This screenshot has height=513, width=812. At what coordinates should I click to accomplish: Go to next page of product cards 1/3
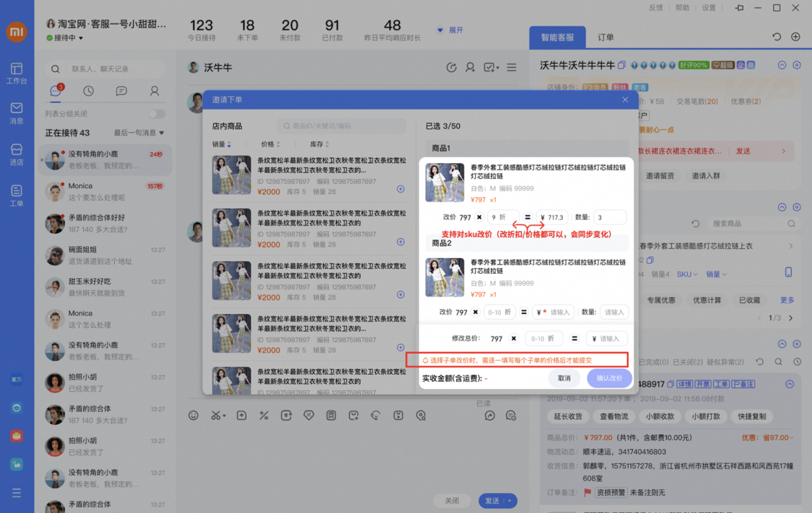coord(791,318)
